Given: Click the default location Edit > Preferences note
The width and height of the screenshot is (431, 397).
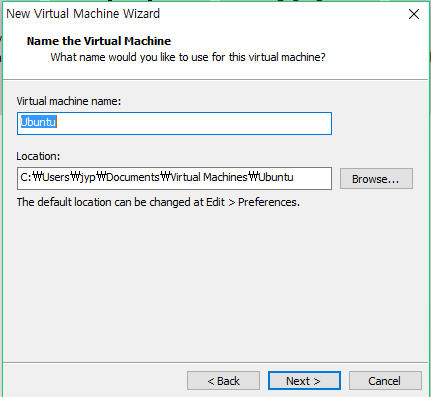Looking at the screenshot, I should 158,202.
